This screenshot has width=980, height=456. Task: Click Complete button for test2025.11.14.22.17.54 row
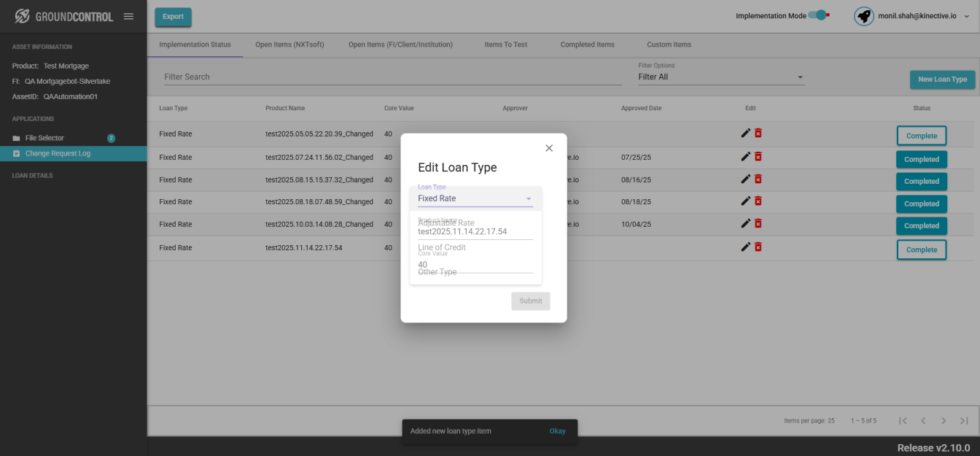point(922,250)
